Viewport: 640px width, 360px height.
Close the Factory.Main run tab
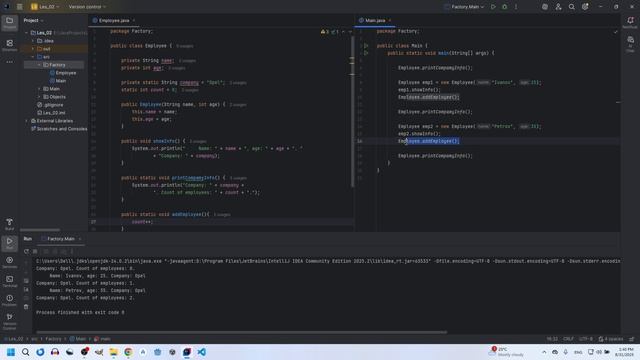point(80,239)
